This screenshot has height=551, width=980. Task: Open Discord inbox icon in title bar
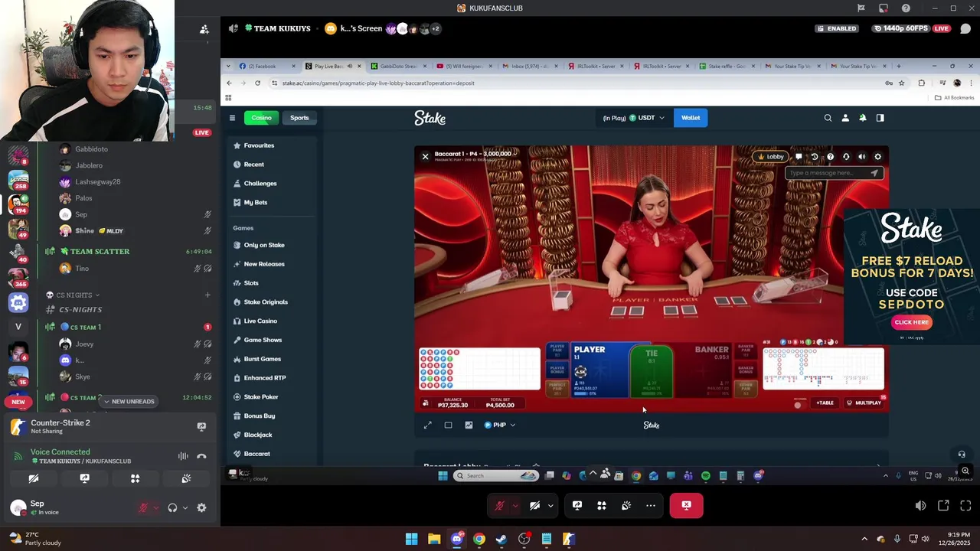884,8
